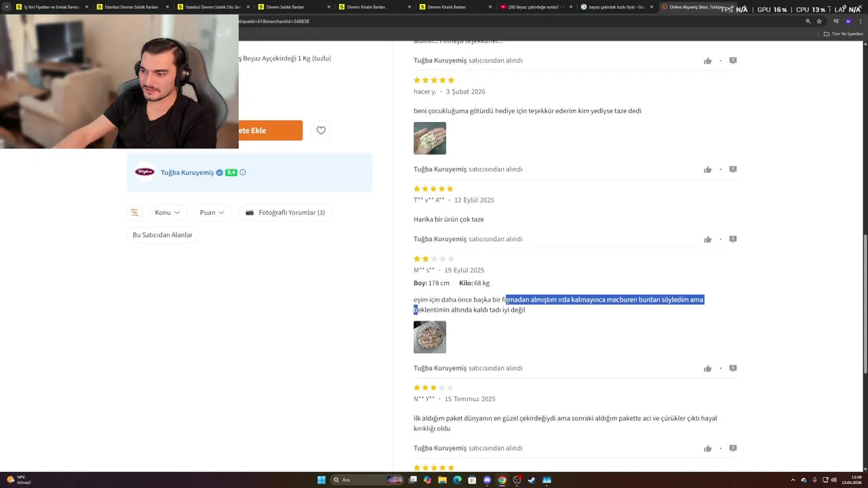Open Microsoft Store from the taskbar
The height and width of the screenshot is (488, 868).
(x=472, y=480)
